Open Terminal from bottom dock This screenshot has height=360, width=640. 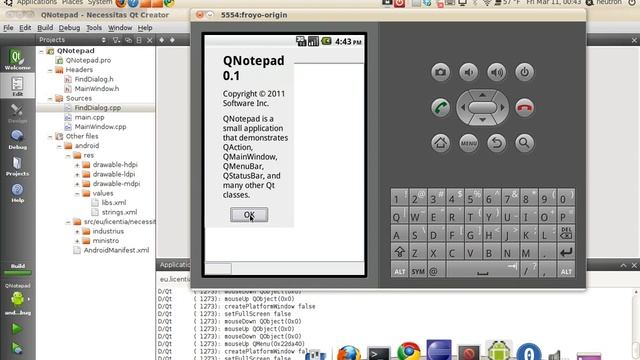click(x=378, y=354)
